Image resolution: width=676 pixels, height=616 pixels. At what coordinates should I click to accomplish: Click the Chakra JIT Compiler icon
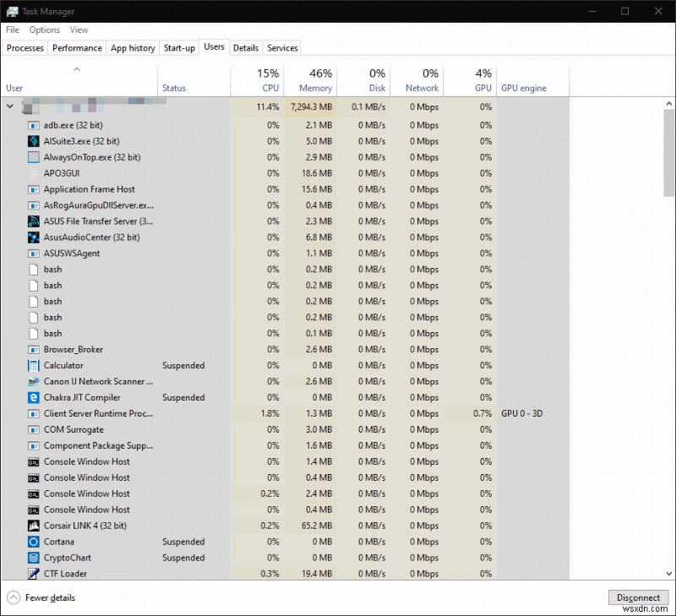click(34, 397)
